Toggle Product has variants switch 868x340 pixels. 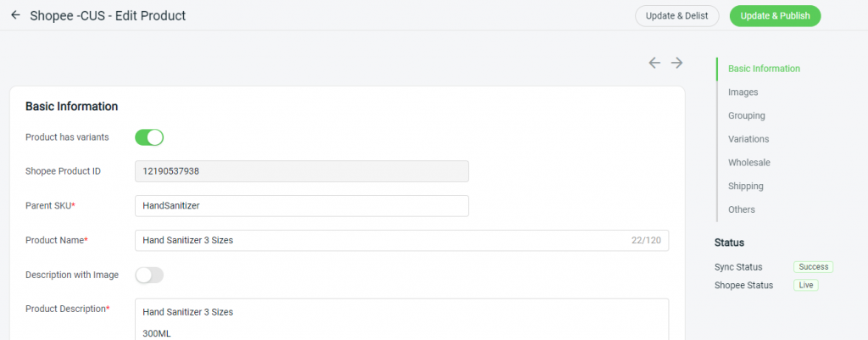149,137
